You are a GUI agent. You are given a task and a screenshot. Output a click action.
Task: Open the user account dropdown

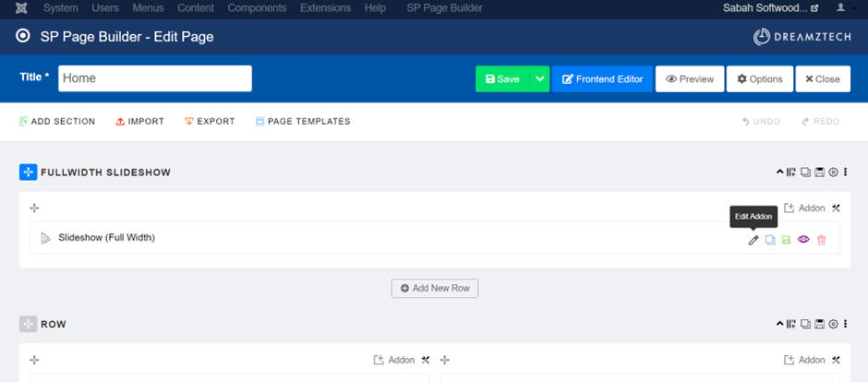(x=845, y=7)
